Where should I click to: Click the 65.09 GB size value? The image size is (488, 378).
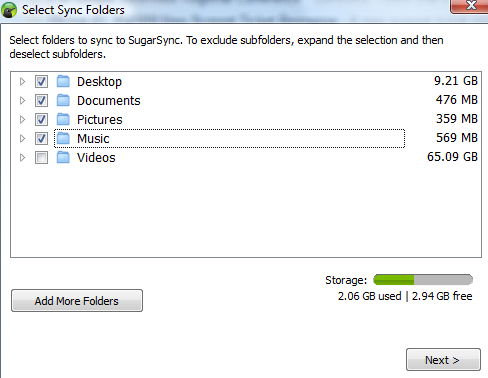tap(452, 157)
